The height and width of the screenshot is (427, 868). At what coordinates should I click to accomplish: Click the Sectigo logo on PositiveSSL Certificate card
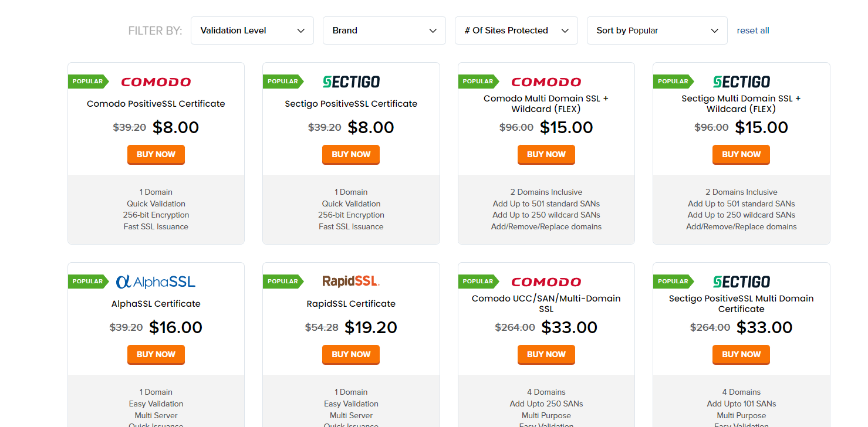coord(351,82)
